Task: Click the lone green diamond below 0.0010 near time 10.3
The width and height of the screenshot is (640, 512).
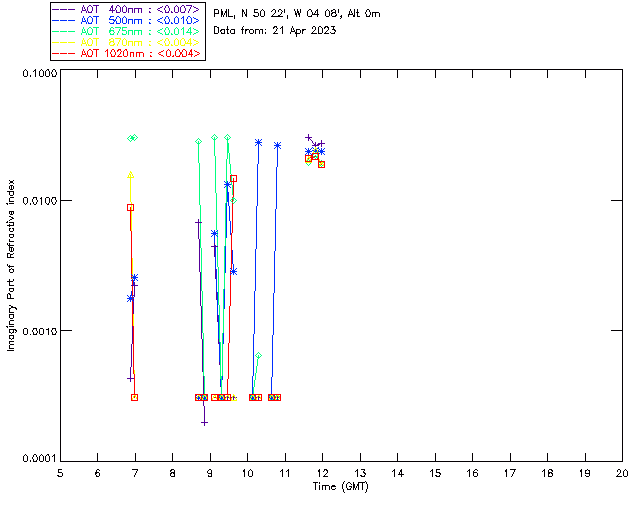Action: tap(258, 356)
